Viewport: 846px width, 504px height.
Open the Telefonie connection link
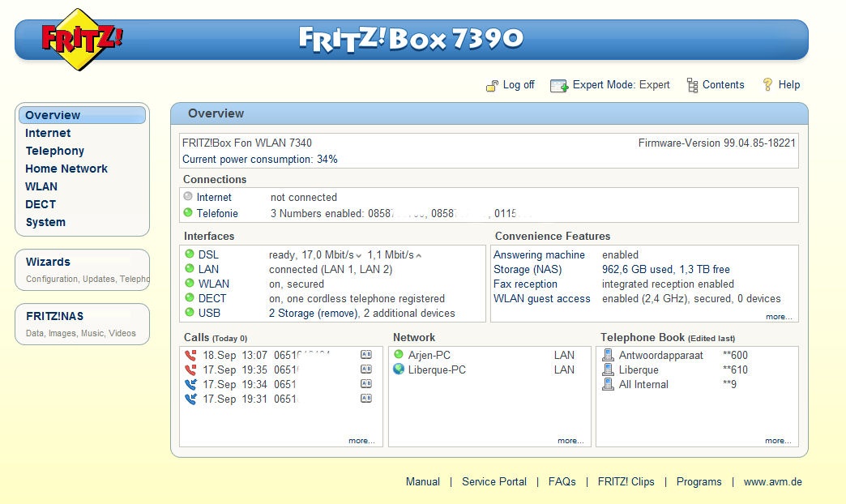pyautogui.click(x=217, y=213)
